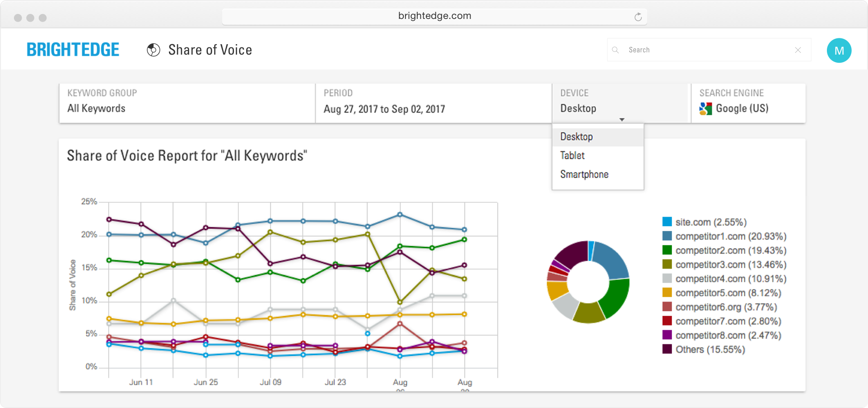868x408 pixels.
Task: Click the brightedge.com address bar
Action: click(x=434, y=16)
